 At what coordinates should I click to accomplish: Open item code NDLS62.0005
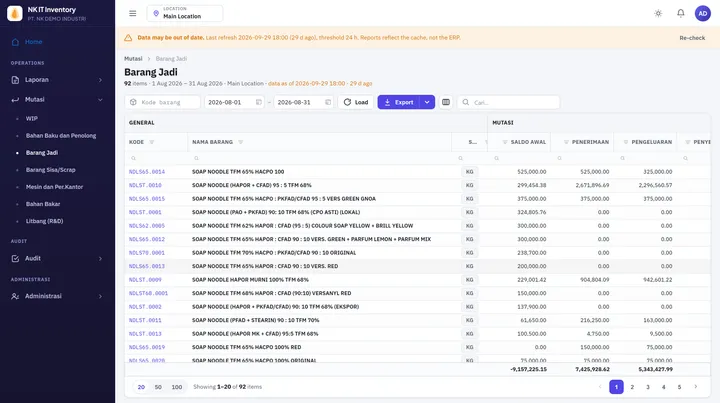[x=146, y=226]
